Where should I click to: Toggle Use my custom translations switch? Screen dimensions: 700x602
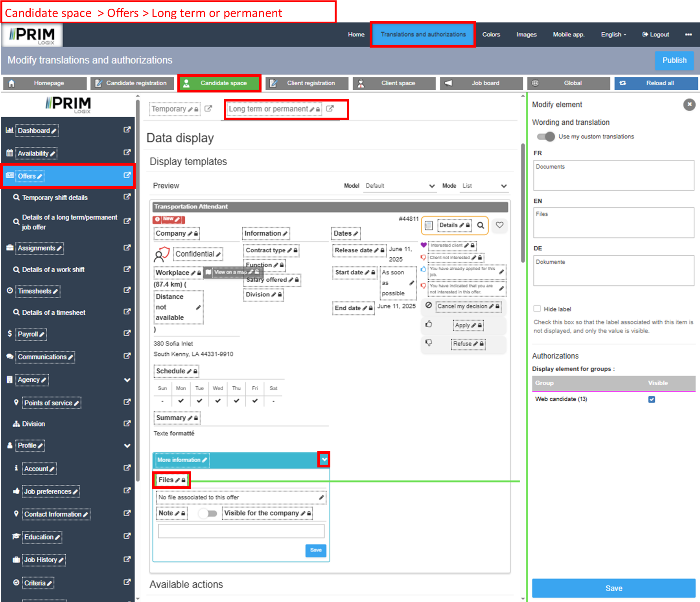(x=546, y=137)
